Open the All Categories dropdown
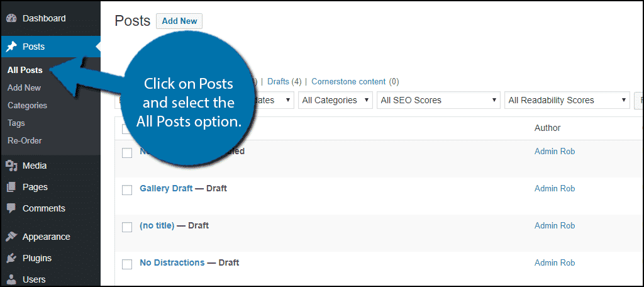This screenshot has height=287, width=644. click(335, 100)
